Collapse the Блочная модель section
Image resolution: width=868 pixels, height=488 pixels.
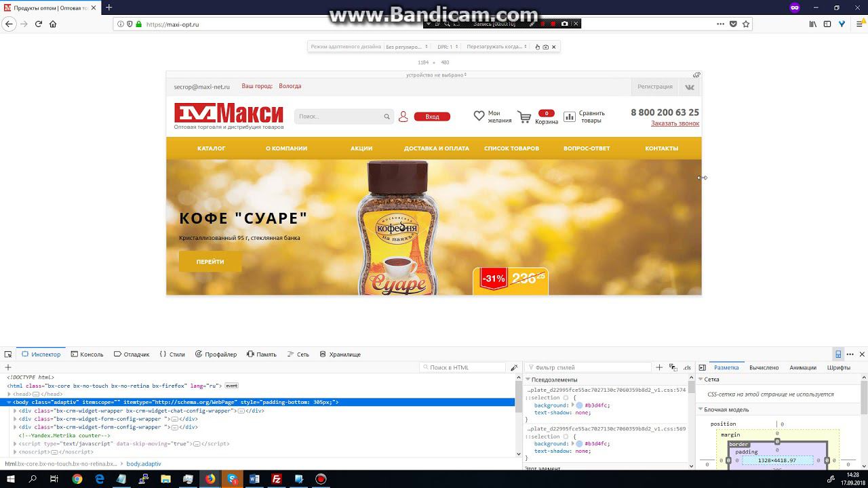pyautogui.click(x=701, y=409)
